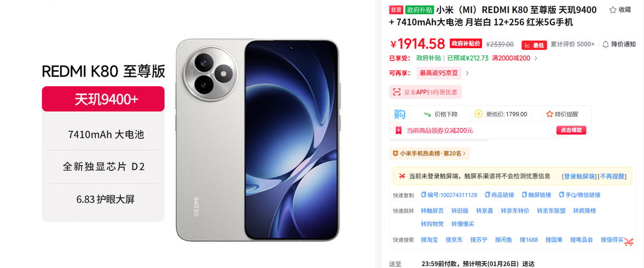Click the 京东APP扫码领优惠 button
Screen dimensions: 644x268
(x=426, y=92)
